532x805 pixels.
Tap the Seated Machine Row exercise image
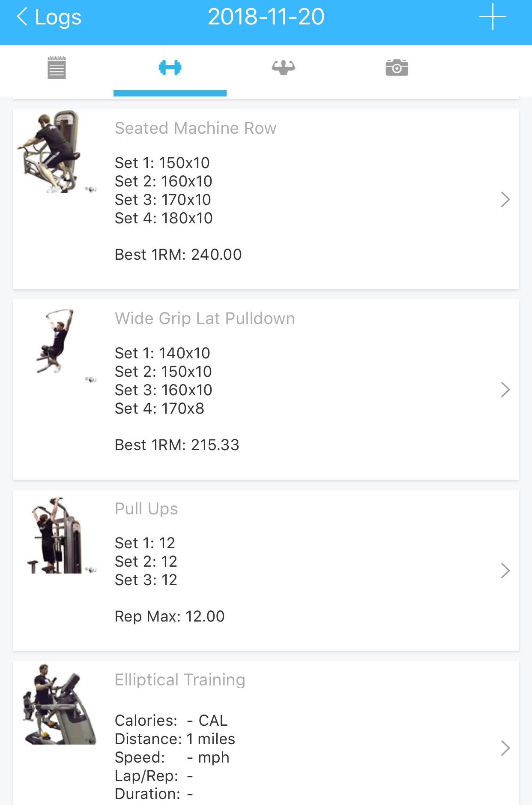(x=55, y=152)
